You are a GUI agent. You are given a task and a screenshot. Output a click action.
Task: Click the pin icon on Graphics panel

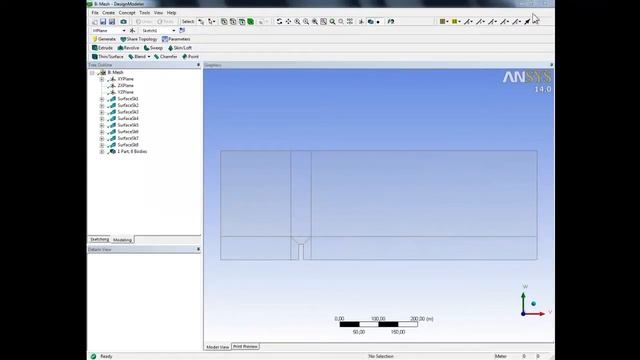pos(551,65)
